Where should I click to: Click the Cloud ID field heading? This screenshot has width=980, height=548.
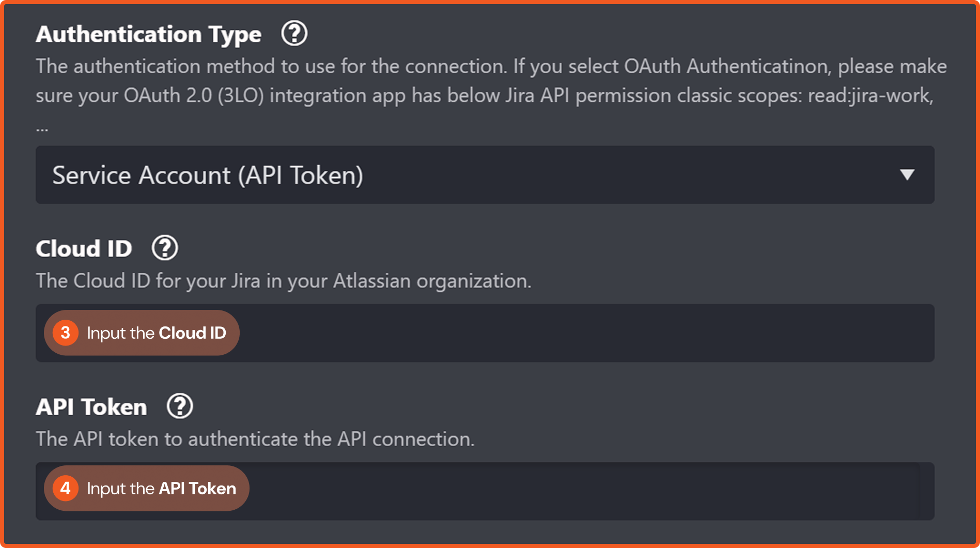click(84, 248)
